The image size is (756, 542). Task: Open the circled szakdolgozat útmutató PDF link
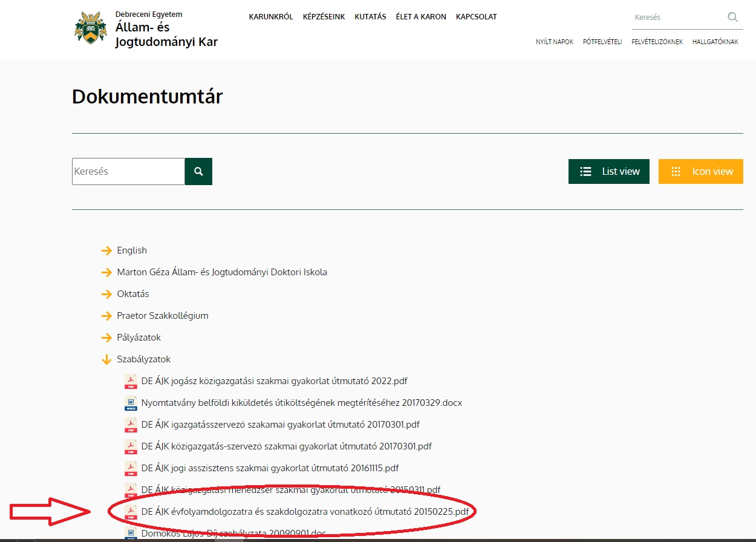(305, 511)
